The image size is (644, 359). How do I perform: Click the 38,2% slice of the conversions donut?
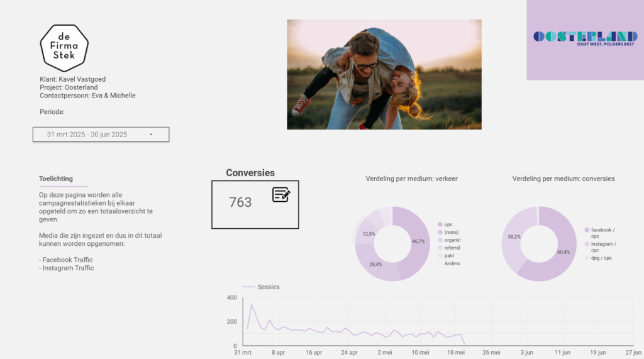point(513,238)
